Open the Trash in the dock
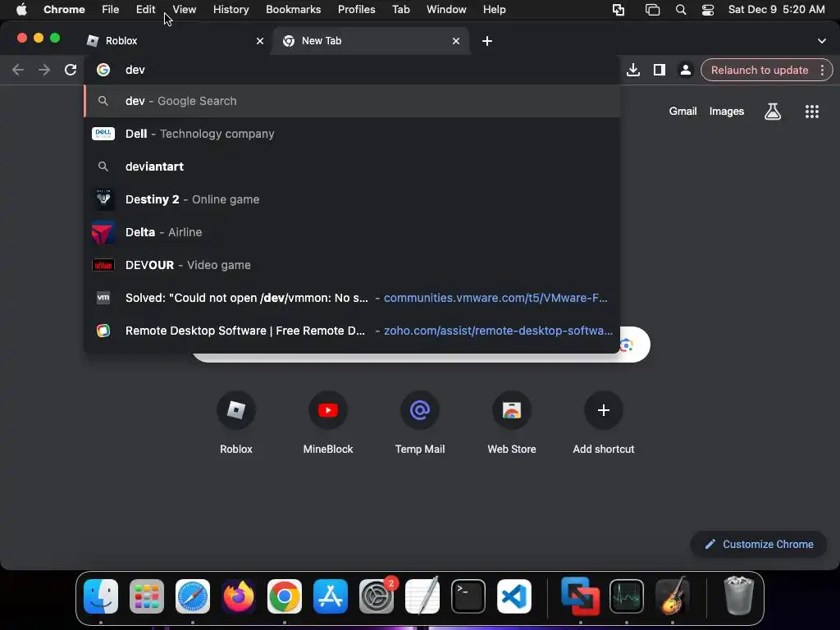 click(x=739, y=596)
